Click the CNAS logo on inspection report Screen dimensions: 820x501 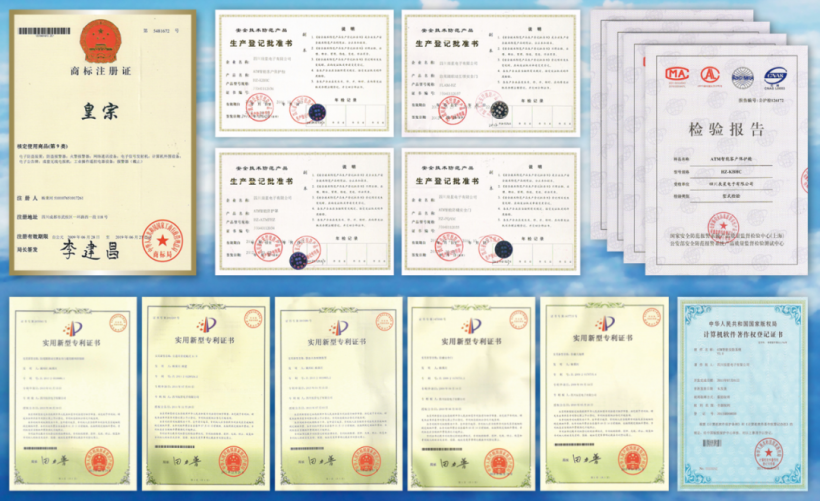point(776,76)
